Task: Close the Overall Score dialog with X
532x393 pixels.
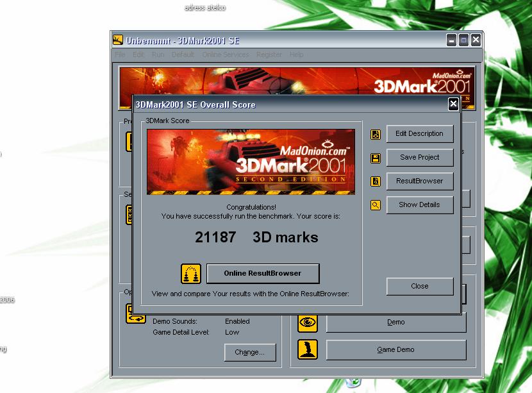Action: click(x=453, y=105)
